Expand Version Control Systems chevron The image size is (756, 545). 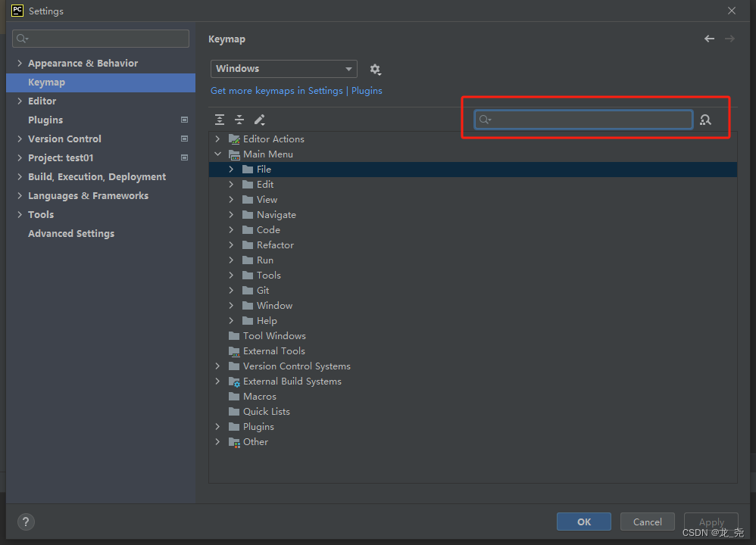point(218,366)
